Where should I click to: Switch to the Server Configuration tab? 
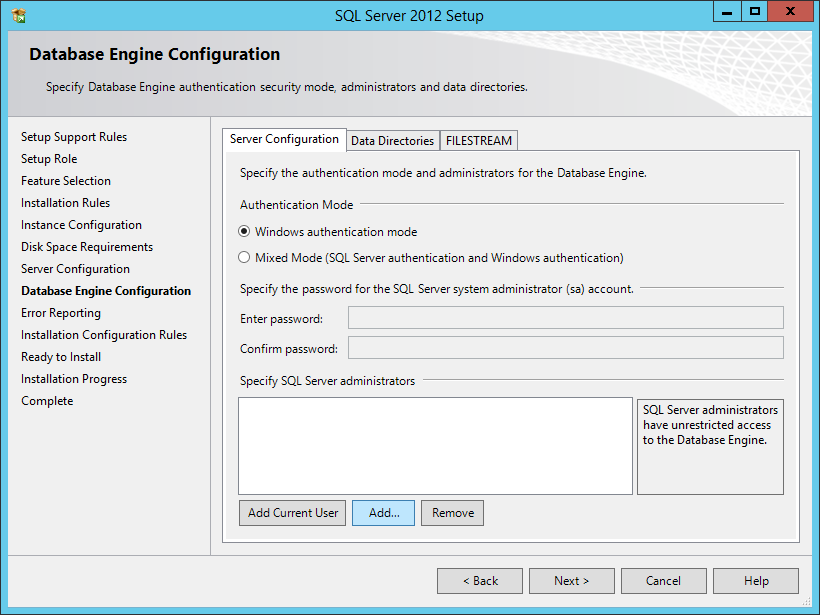click(284, 139)
